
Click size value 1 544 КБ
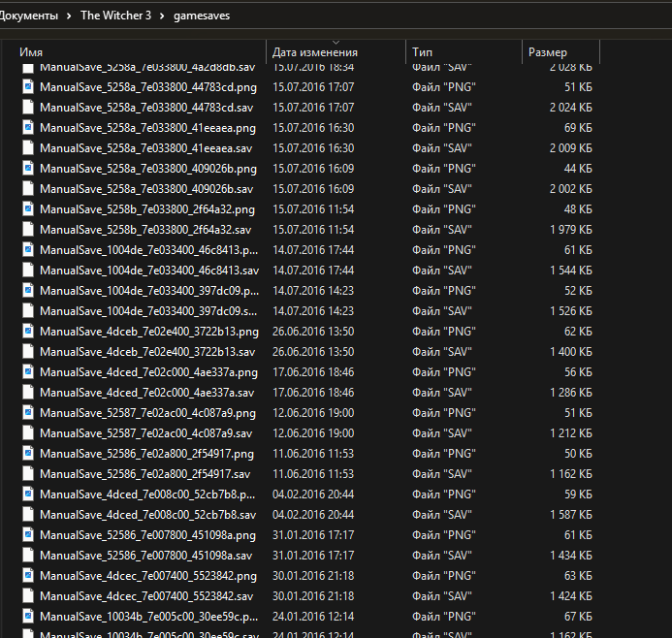point(571,270)
